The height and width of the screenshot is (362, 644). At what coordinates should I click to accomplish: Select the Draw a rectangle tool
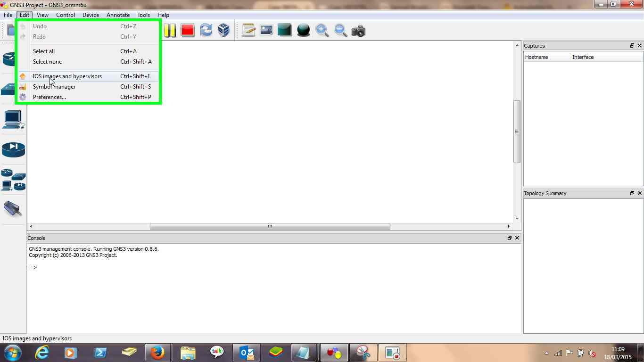tap(285, 31)
